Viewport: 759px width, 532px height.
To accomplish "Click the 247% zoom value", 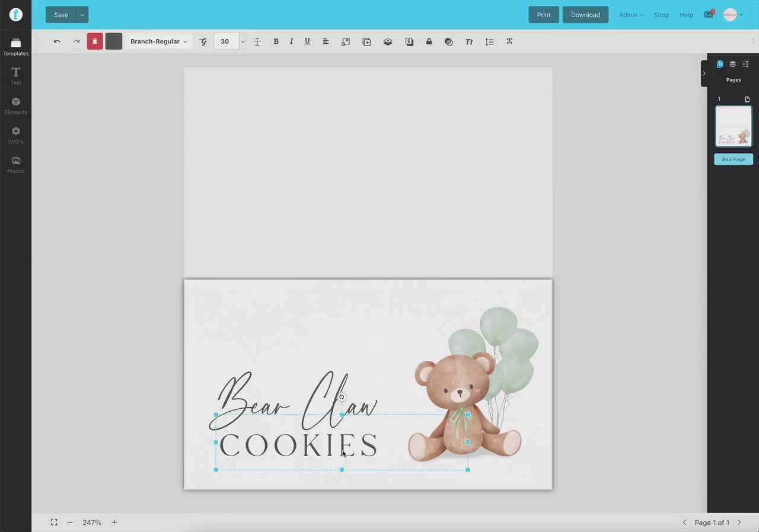I will (92, 523).
